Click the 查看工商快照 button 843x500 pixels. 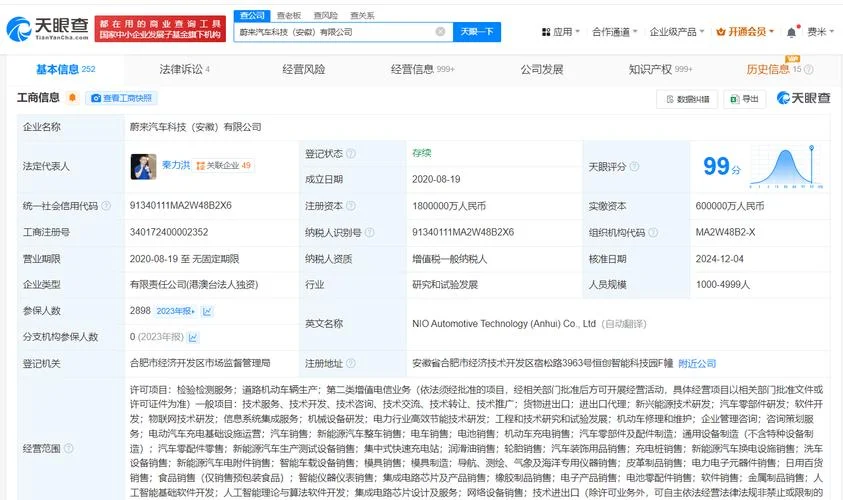[x=122, y=98]
